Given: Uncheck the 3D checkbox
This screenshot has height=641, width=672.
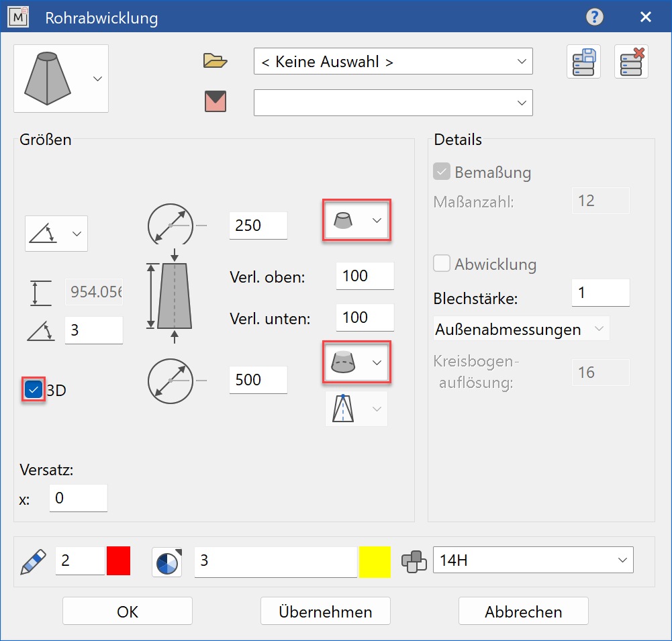Looking at the screenshot, I should point(34,389).
